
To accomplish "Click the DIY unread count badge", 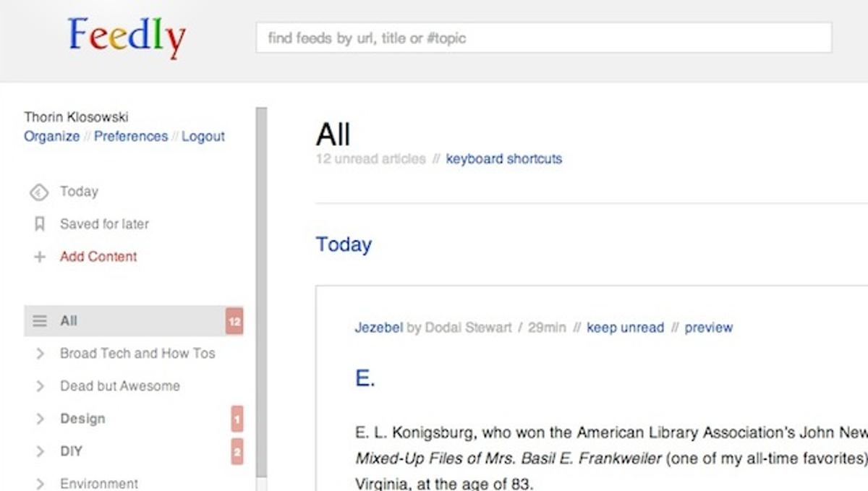I will pos(237,451).
